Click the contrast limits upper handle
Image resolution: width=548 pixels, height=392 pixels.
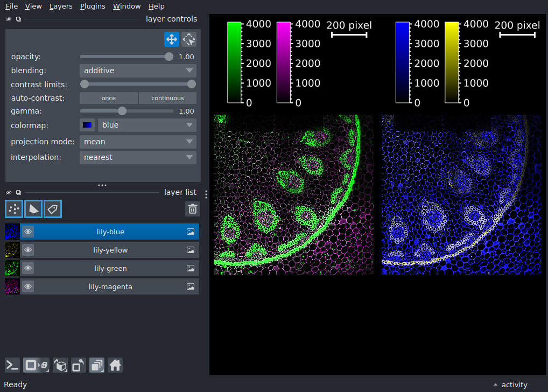click(x=192, y=84)
